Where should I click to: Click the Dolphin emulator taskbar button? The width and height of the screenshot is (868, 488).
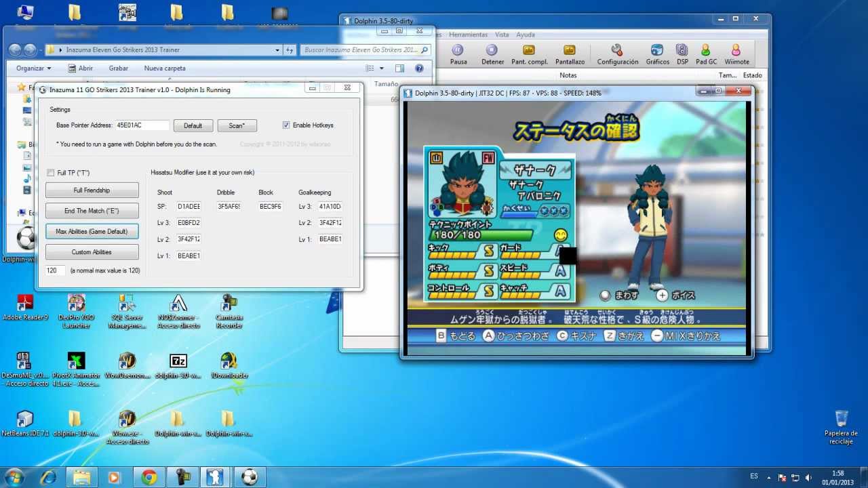click(x=215, y=477)
